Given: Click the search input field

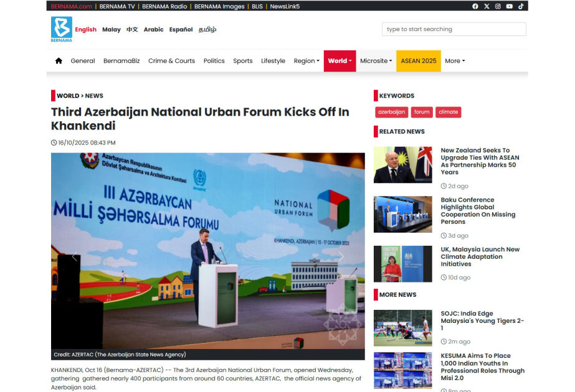Looking at the screenshot, I should click(x=454, y=29).
